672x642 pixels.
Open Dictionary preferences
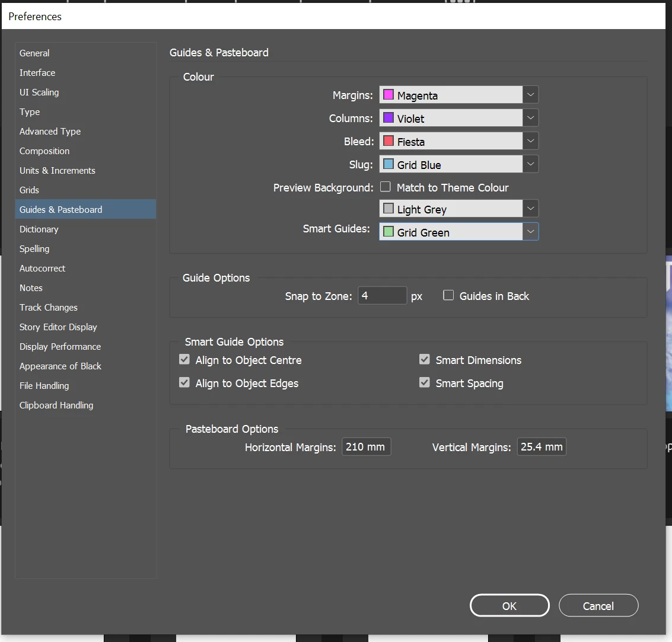tap(85, 229)
